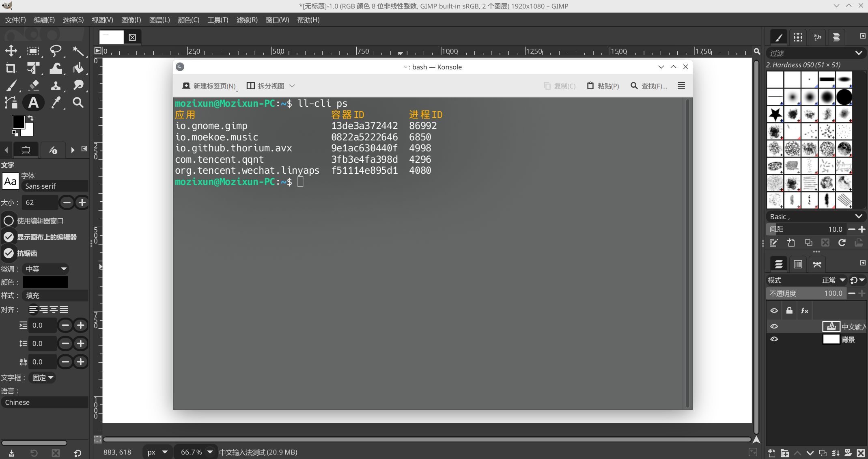
Task: Click 查找(F) in Konsole toolbar
Action: tap(649, 86)
